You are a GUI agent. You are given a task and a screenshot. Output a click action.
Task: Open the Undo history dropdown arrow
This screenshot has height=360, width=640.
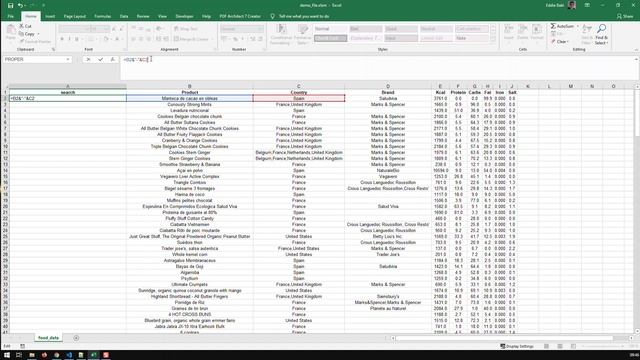tap(25, 5)
